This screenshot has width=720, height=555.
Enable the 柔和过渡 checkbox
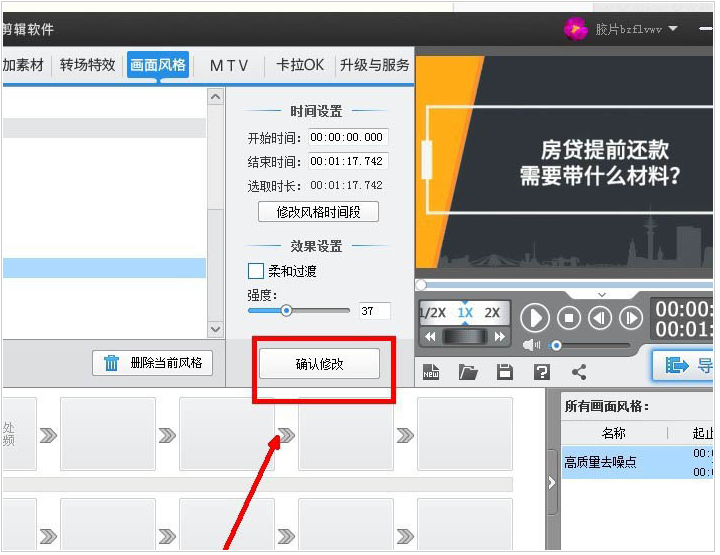256,271
